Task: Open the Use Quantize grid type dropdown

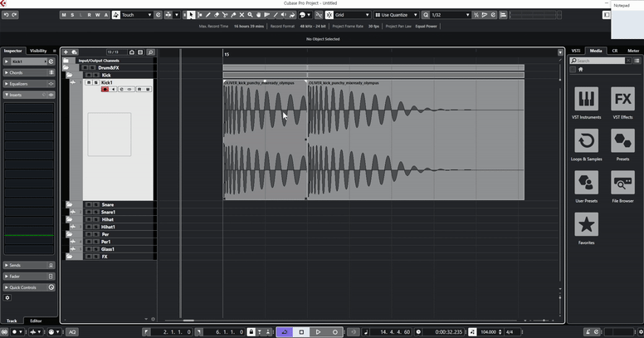Action: click(x=396, y=15)
